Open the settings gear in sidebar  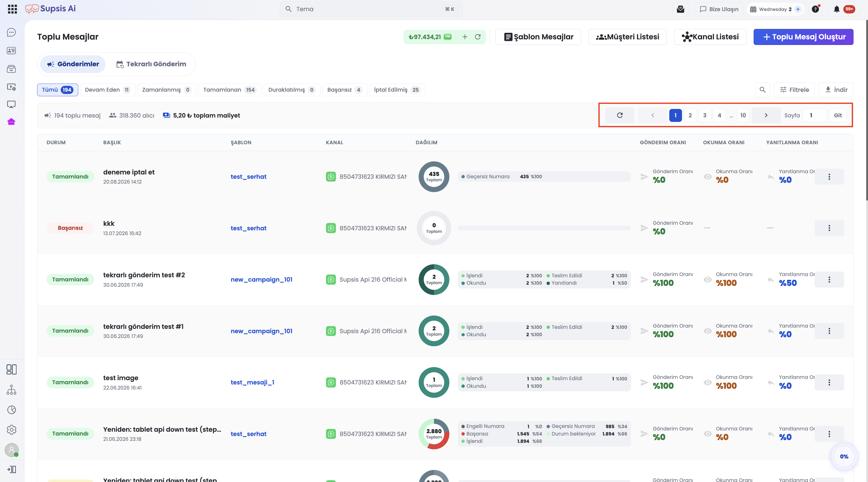11,429
